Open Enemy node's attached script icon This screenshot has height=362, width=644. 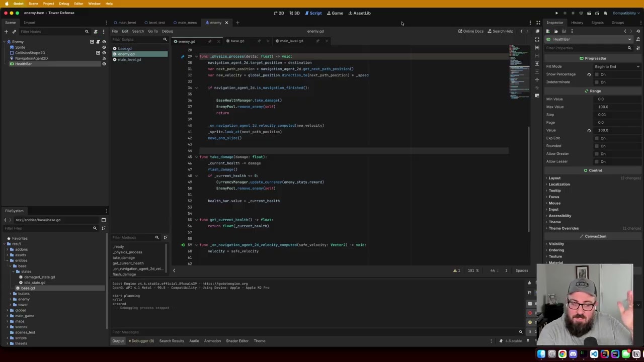pos(98,42)
